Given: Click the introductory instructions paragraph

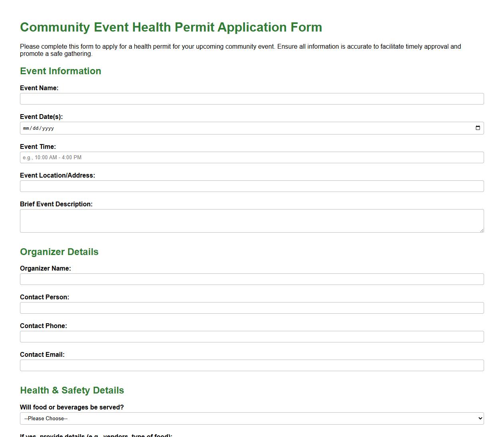Looking at the screenshot, I should pyautogui.click(x=240, y=50).
